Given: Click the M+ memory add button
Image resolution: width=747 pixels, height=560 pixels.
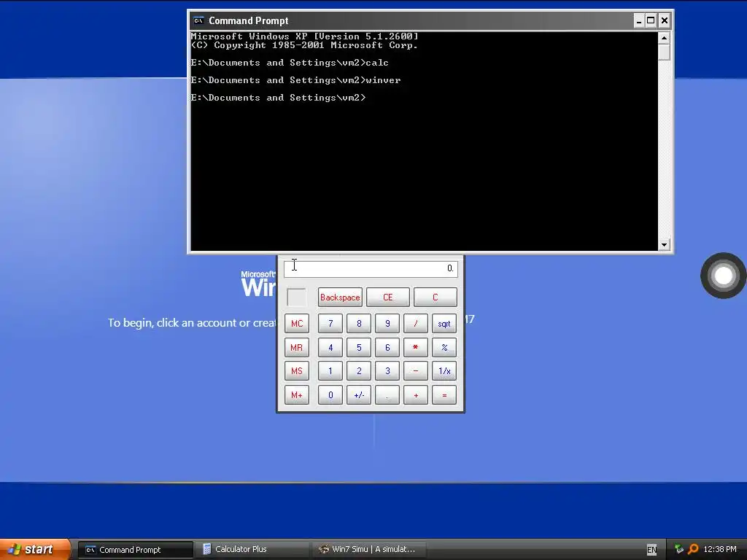Looking at the screenshot, I should [x=297, y=394].
